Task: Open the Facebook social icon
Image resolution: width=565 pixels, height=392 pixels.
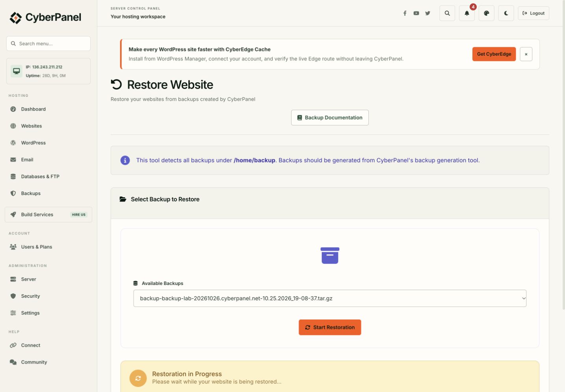Action: tap(405, 13)
